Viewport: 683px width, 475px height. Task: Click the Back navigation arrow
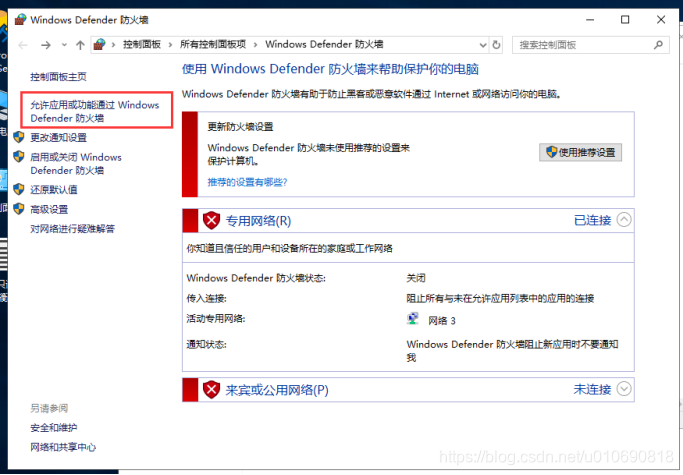click(23, 45)
